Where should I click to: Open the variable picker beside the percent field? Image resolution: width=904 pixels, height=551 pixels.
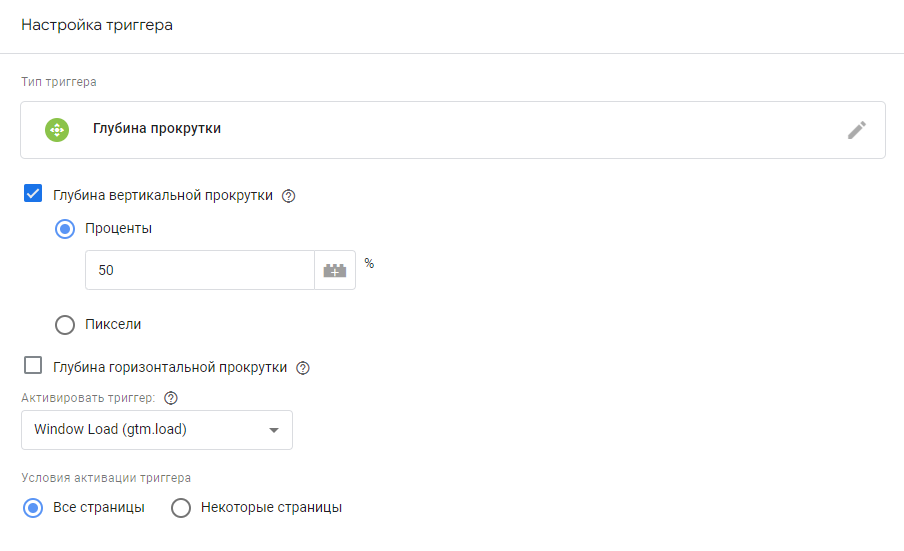335,270
